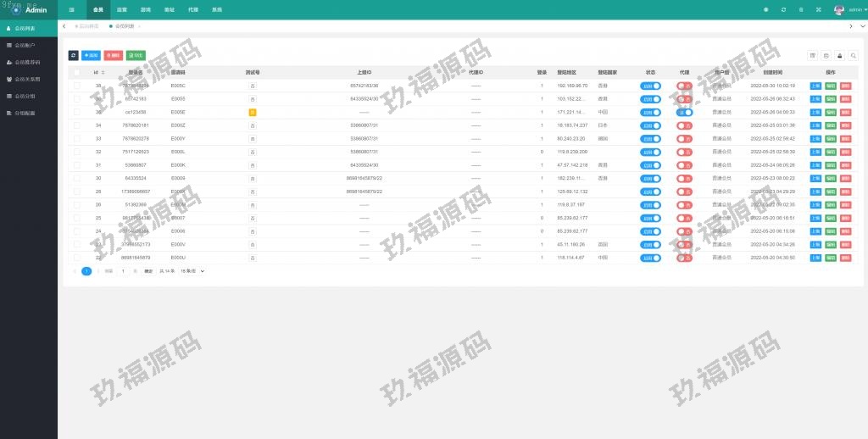Open the column filter icon above table
868x439 pixels.
click(813, 55)
